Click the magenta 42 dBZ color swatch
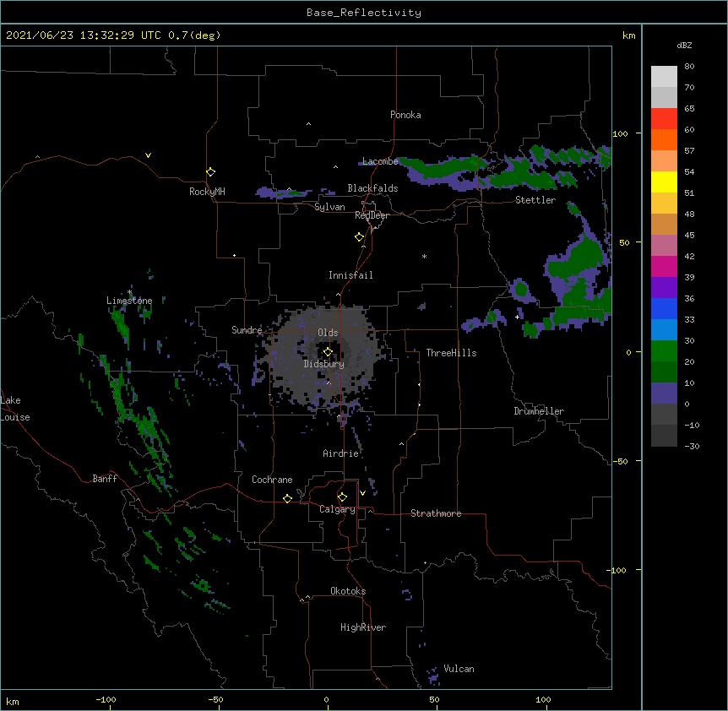728x711 pixels. tap(664, 266)
